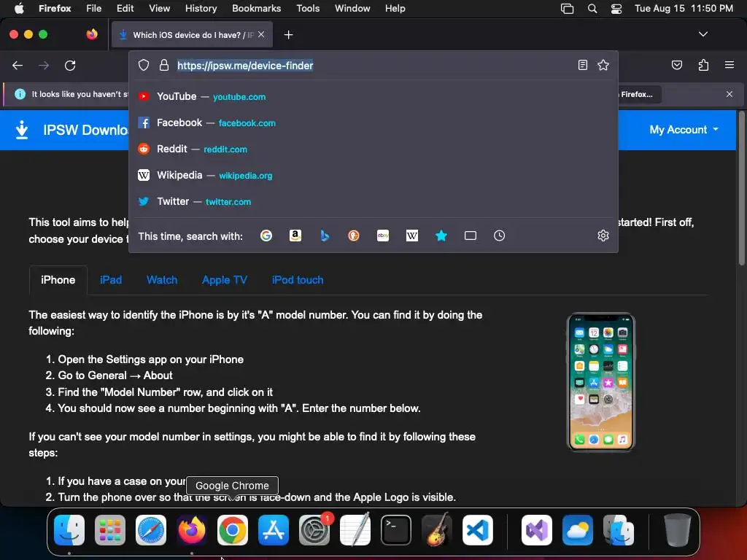Screen dimensions: 747x560
Task: Expand the My Account dropdown
Action: click(x=684, y=130)
